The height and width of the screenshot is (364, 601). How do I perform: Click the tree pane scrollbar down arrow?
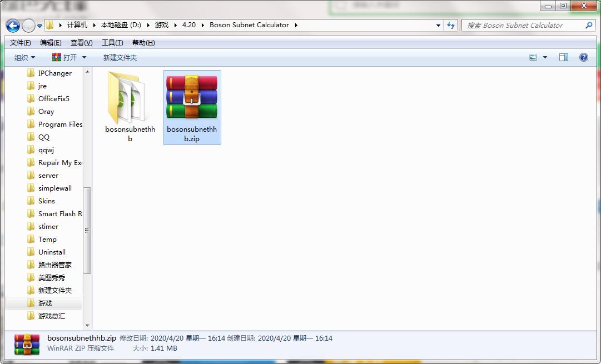[x=87, y=325]
